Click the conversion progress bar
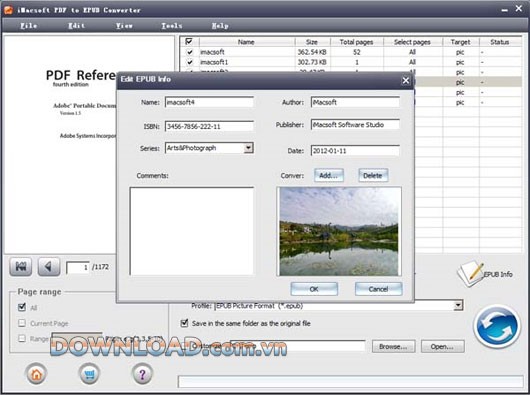Screen dimensions: 530x395 (351, 381)
